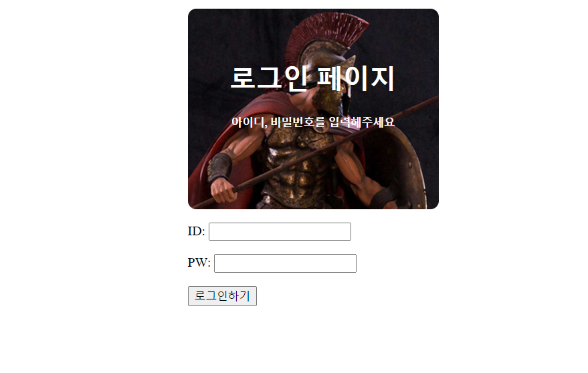Image resolution: width=588 pixels, height=373 pixels.
Task: Submit with the 로그인하기 button
Action: (222, 296)
